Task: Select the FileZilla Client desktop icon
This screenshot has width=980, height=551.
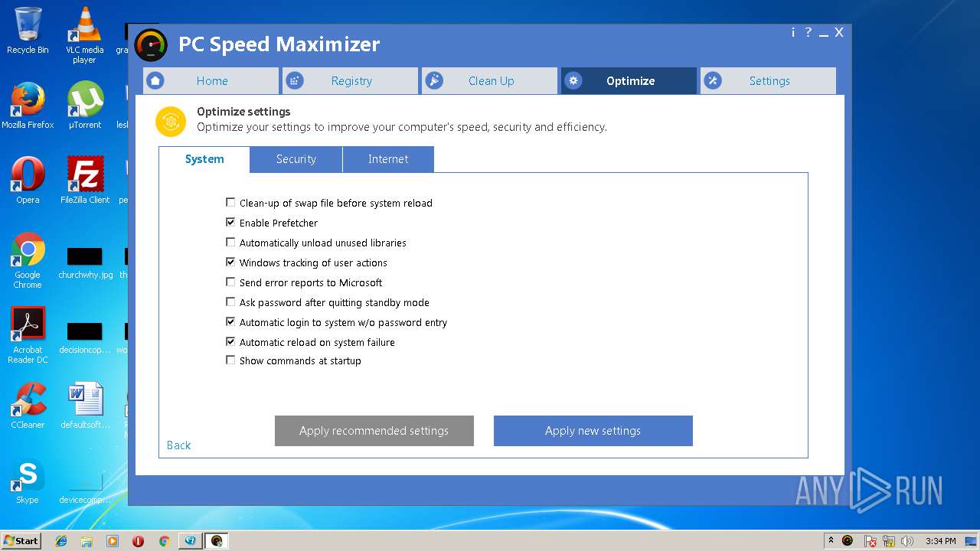Action: pos(84,181)
